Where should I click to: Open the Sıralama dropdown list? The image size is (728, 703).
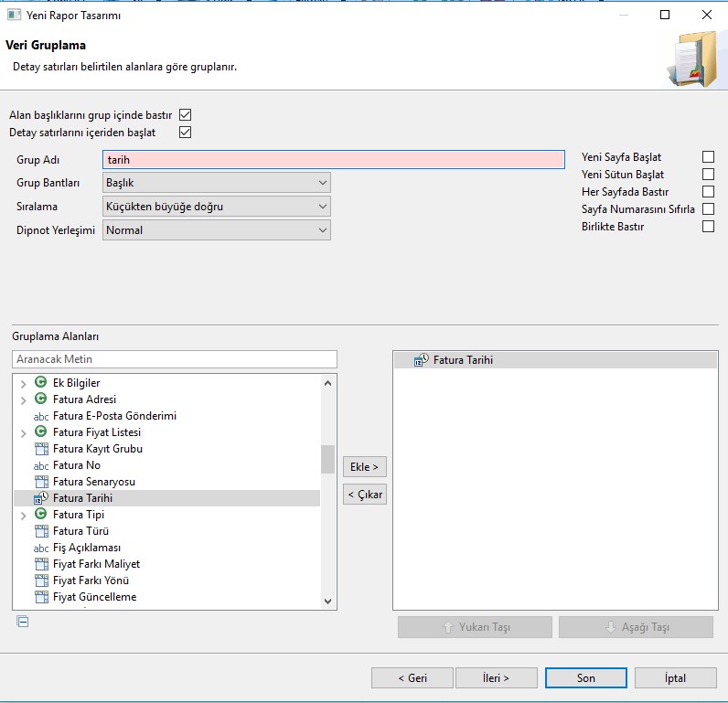[x=215, y=207]
